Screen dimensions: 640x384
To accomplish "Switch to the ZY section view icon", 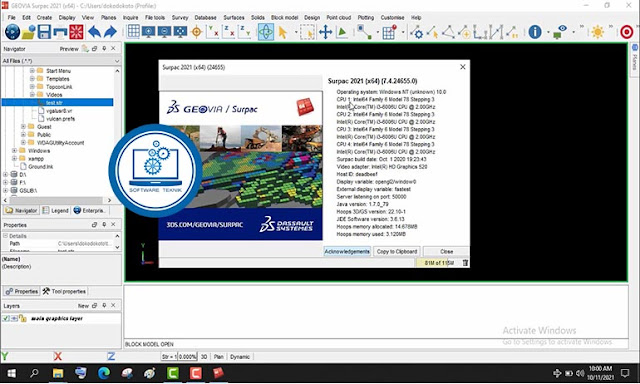I will [x=244, y=31].
